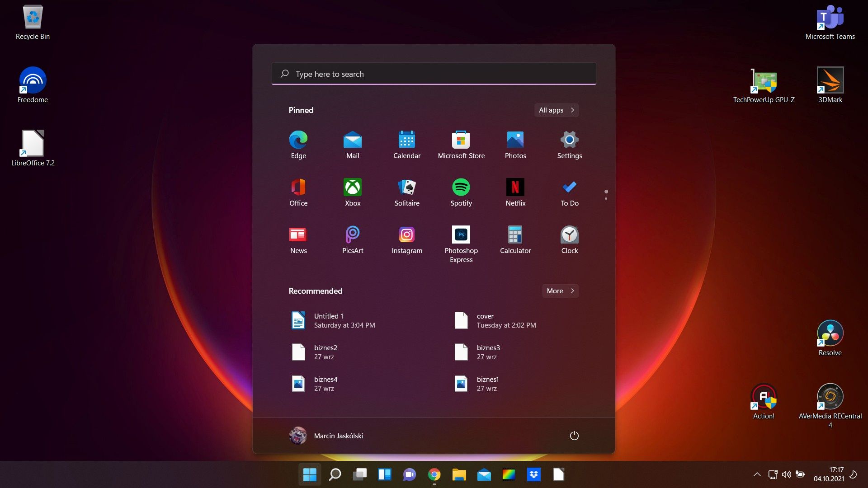This screenshot has width=868, height=488.
Task: Show hidden tray icons chevron
Action: click(x=757, y=474)
